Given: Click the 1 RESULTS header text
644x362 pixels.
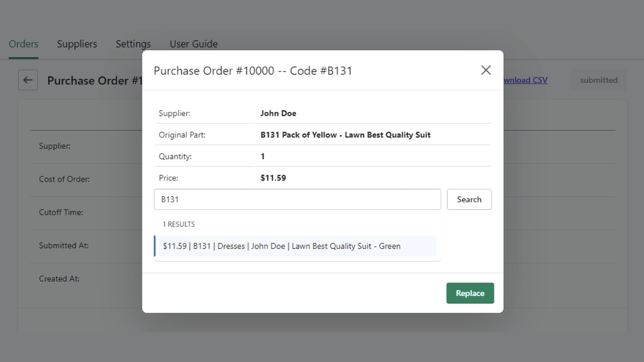Looking at the screenshot, I should click(x=179, y=224).
